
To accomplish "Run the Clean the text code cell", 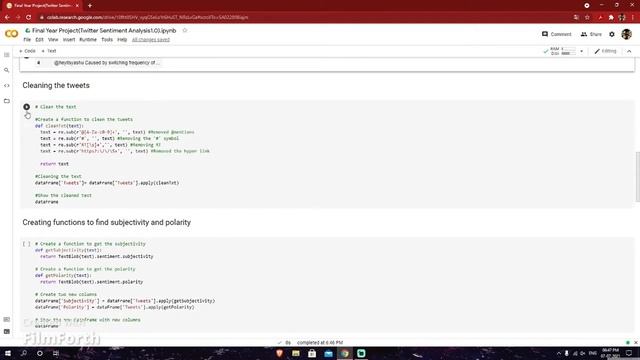I will [27, 107].
